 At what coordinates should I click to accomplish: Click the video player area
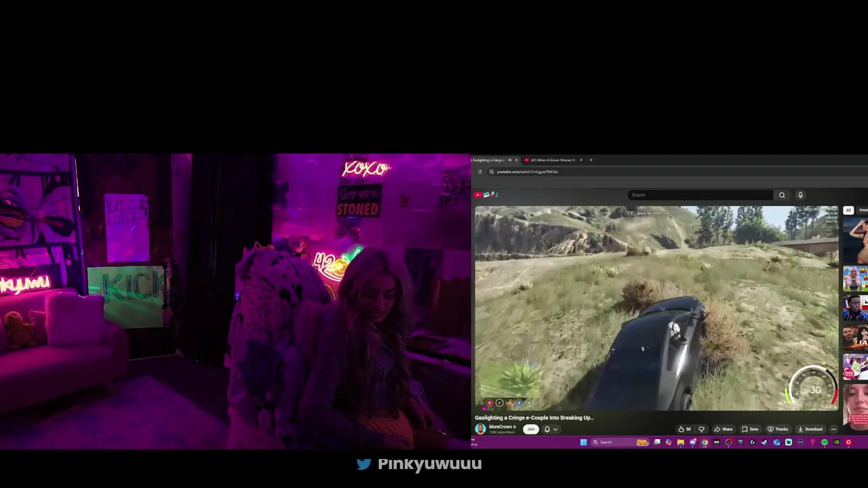pos(656,308)
